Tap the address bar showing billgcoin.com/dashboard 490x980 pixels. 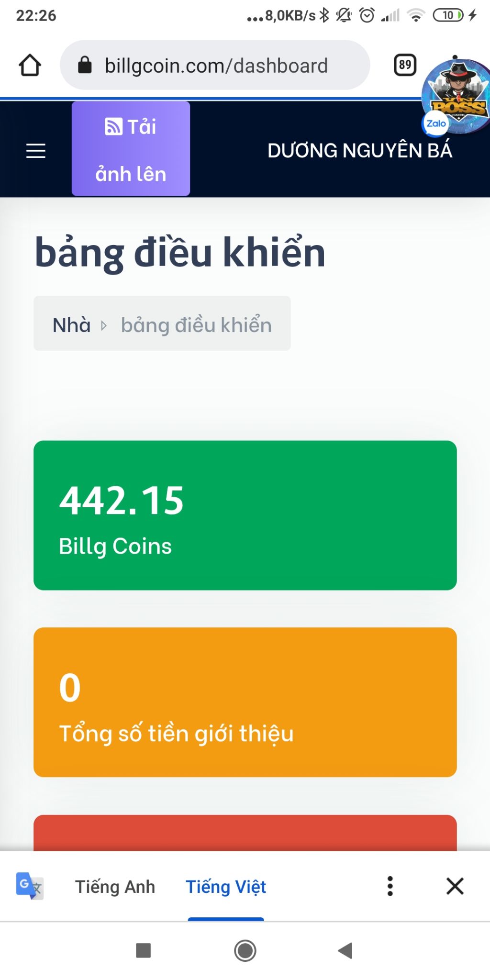(215, 65)
